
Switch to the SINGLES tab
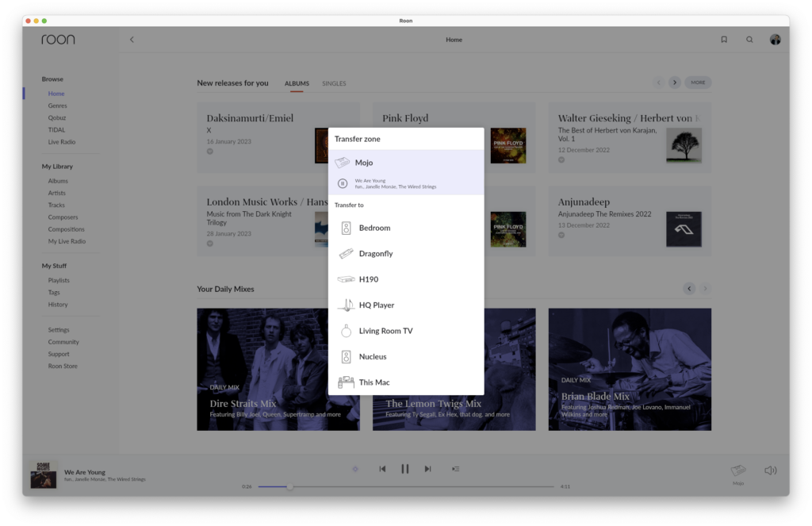click(x=334, y=83)
